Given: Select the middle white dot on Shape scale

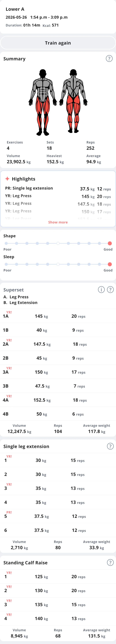Looking at the screenshot, I should tap(58, 243).
